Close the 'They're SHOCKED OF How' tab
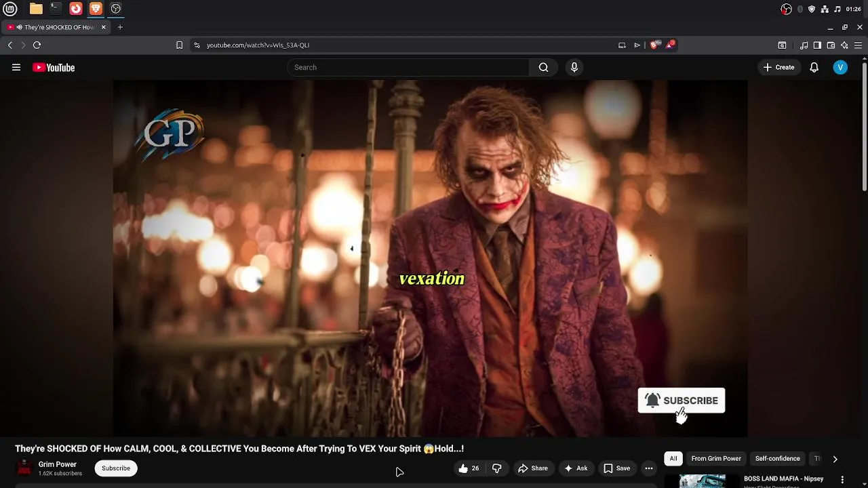Image resolution: width=868 pixels, height=488 pixels. (104, 27)
